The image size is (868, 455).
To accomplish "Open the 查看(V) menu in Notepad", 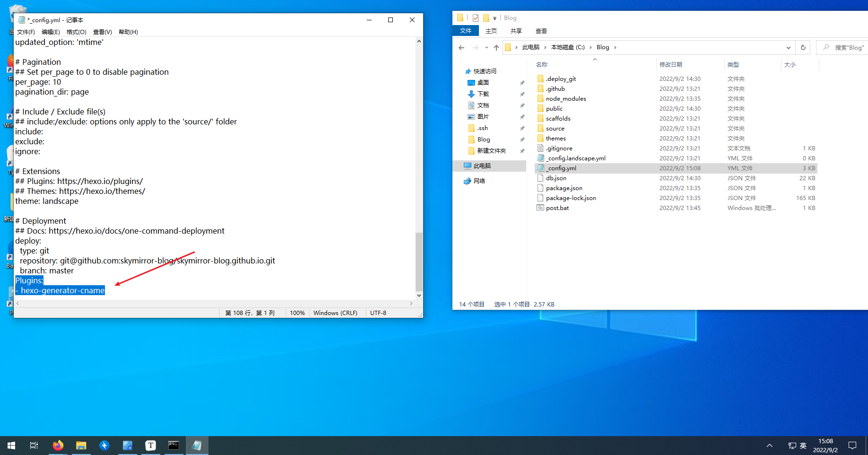I will click(102, 32).
